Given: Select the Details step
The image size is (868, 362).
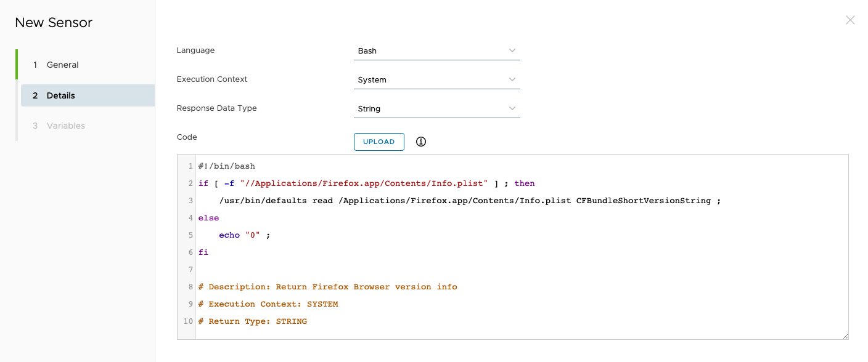Looking at the screenshot, I should pos(60,95).
